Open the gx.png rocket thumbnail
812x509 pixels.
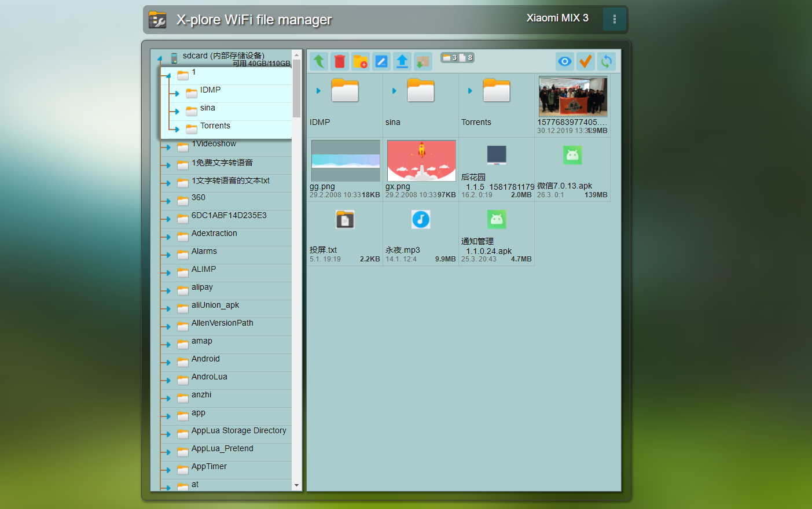coord(421,161)
